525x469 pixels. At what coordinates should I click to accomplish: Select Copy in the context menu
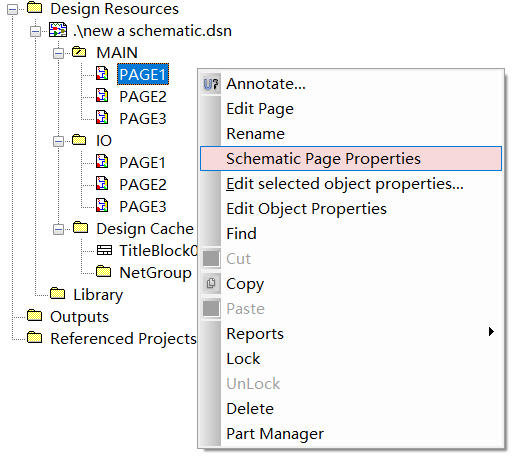point(245,284)
